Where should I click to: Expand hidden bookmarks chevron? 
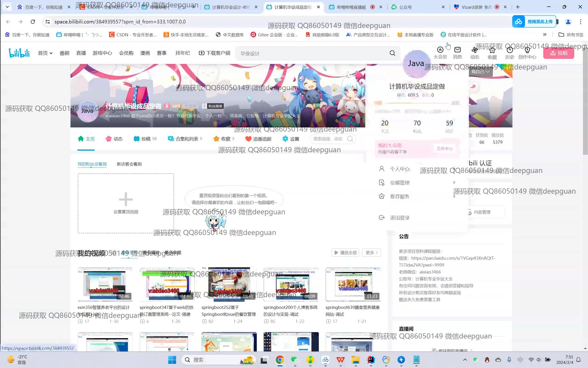click(545, 34)
